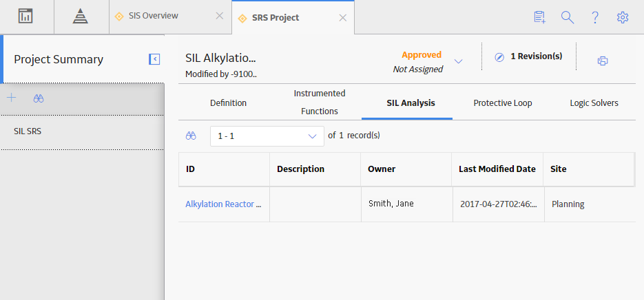Expand the Approved state dropdown arrow
This screenshot has height=300, width=644.
458,61
